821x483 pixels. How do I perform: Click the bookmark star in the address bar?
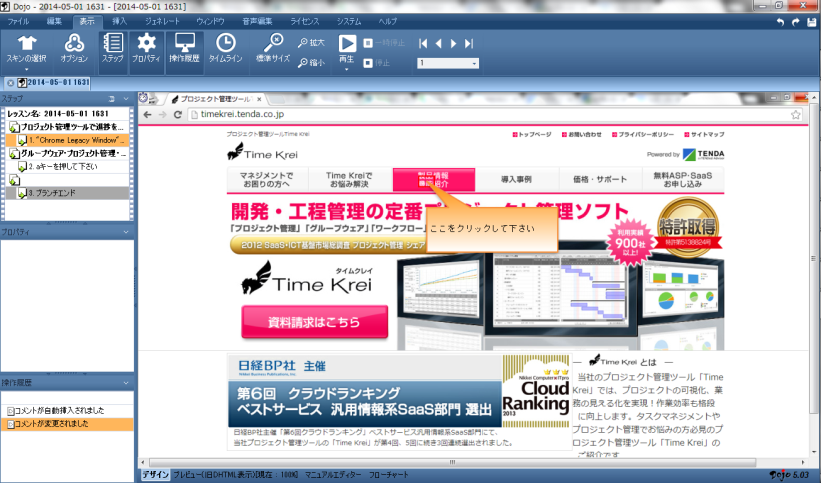pos(796,114)
